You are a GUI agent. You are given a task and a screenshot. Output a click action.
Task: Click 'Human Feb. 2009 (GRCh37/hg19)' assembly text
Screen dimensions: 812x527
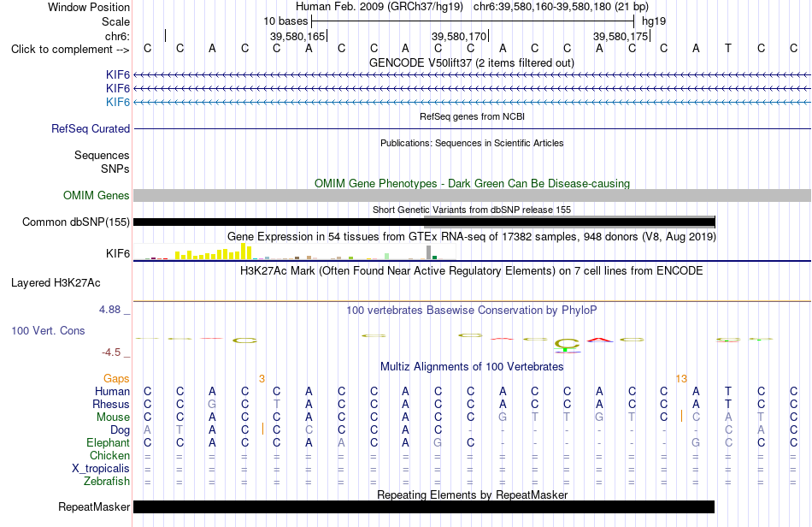tap(380, 7)
